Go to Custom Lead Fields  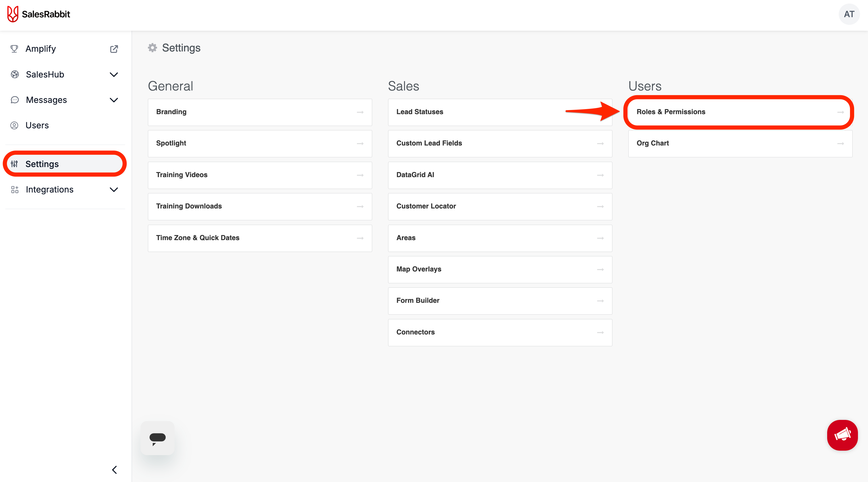click(x=500, y=143)
